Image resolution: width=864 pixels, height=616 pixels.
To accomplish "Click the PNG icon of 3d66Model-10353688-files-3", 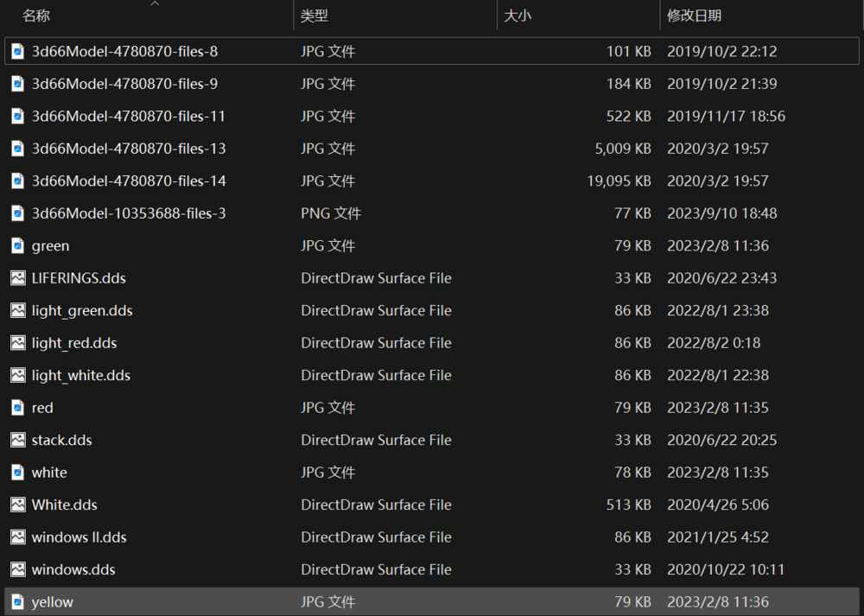I will [x=17, y=213].
